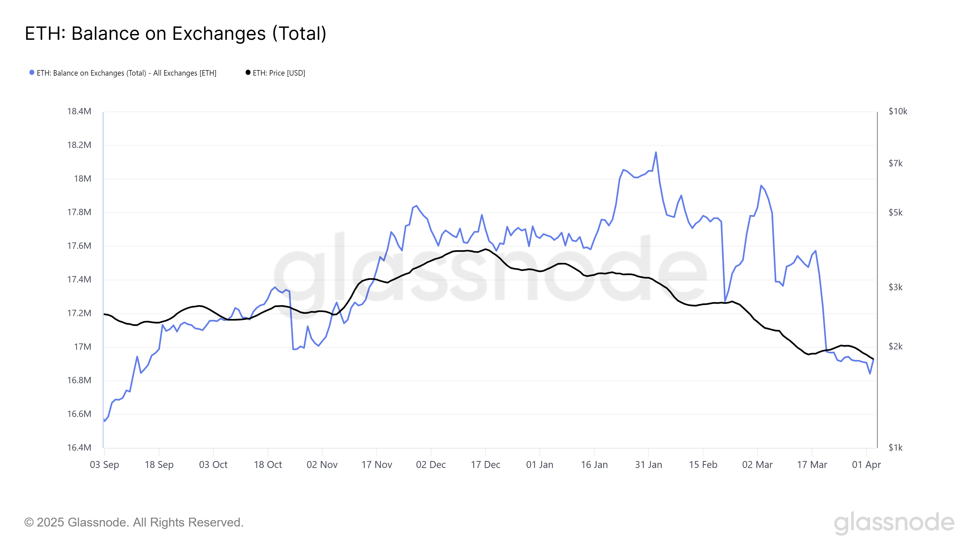980x551 pixels.
Task: Click the '02 Nov' x-axis tick label
Action: click(x=322, y=465)
